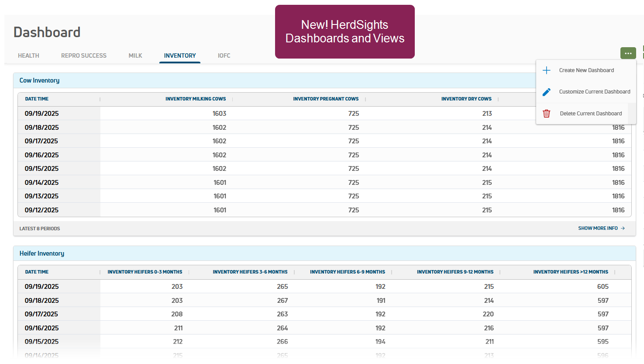Open the Repro Success tab
The height and width of the screenshot is (364, 644).
pos(84,55)
